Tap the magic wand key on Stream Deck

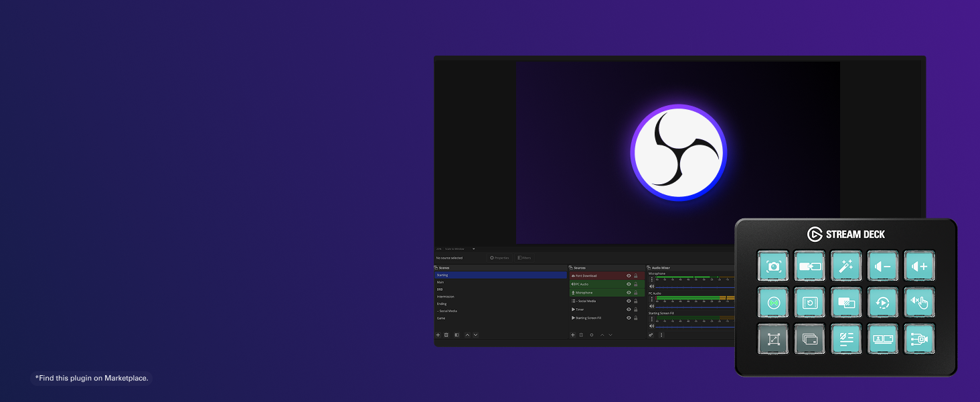click(847, 266)
